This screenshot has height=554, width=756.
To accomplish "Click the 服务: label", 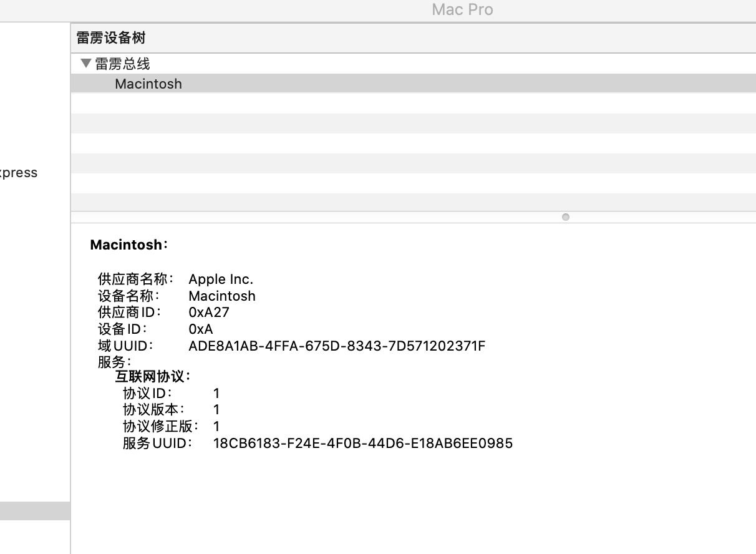I will point(115,361).
